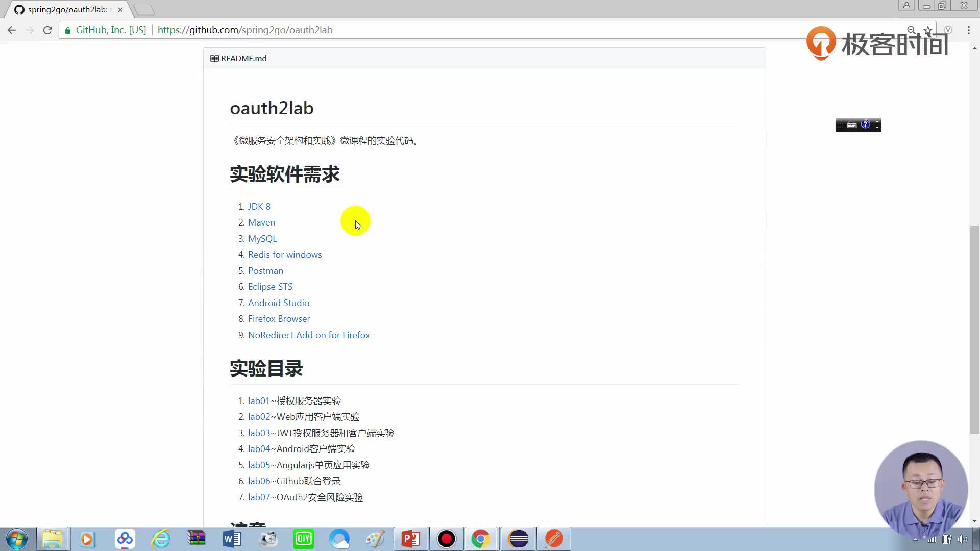This screenshot has width=980, height=551.
Task: Open the Chrome menu (three dots)
Action: point(969,30)
